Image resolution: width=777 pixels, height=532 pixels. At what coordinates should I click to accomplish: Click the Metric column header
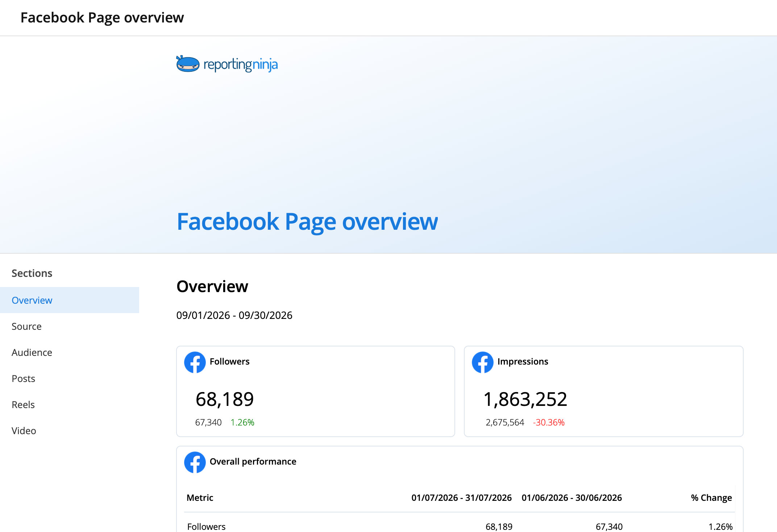(200, 498)
